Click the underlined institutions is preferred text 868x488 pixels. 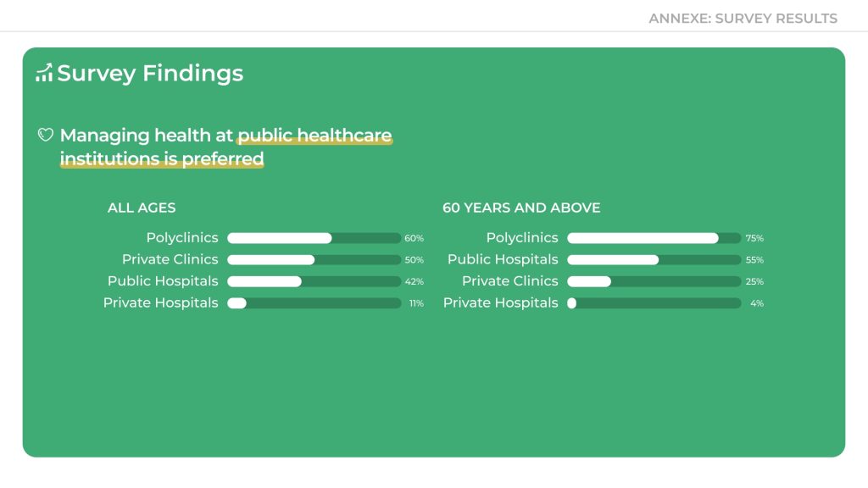162,158
